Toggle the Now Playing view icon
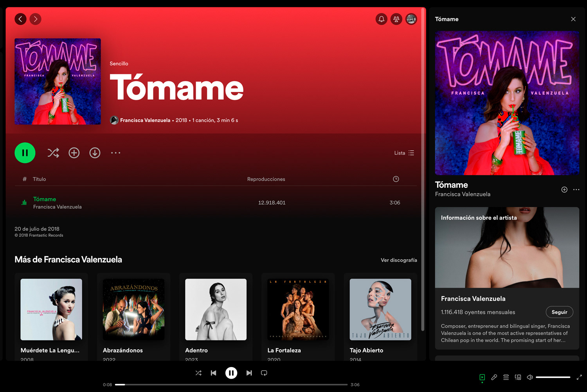The width and height of the screenshot is (587, 392). [x=482, y=377]
